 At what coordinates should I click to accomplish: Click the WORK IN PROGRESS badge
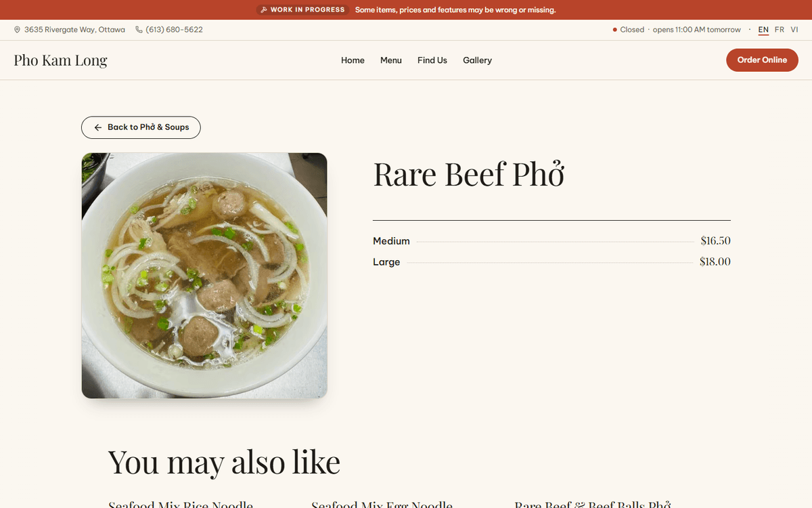302,10
